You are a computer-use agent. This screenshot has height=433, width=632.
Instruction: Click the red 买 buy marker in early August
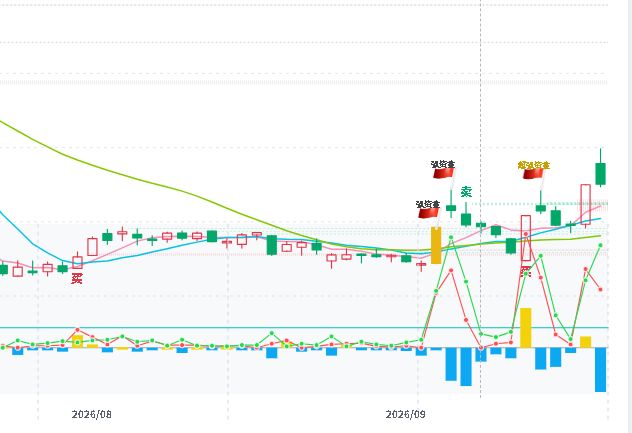(x=77, y=278)
